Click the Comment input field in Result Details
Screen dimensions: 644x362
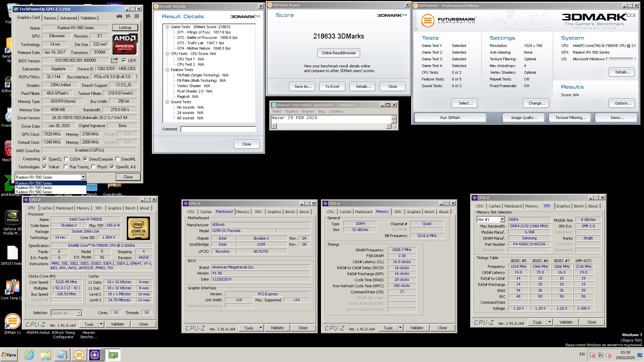click(218, 129)
